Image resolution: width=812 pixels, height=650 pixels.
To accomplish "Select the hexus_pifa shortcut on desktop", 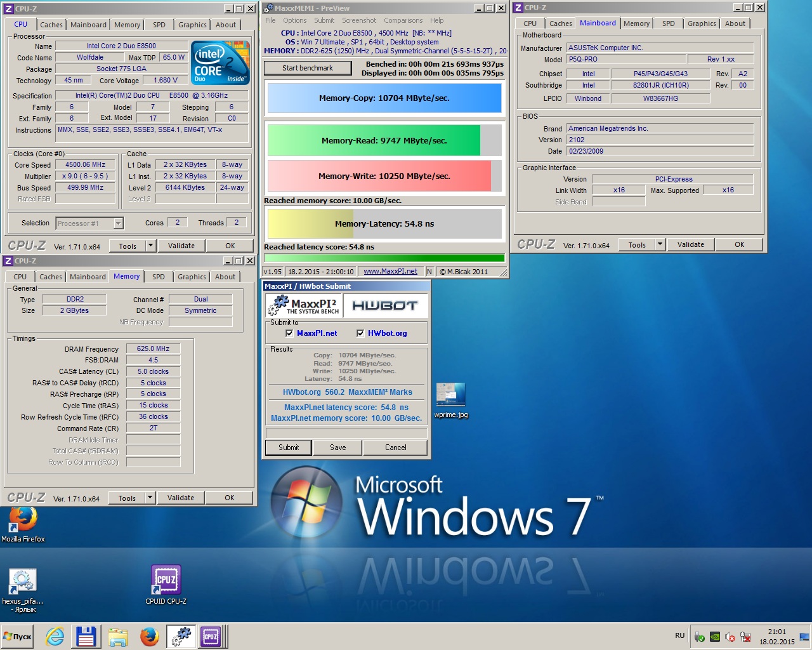I will tap(23, 590).
